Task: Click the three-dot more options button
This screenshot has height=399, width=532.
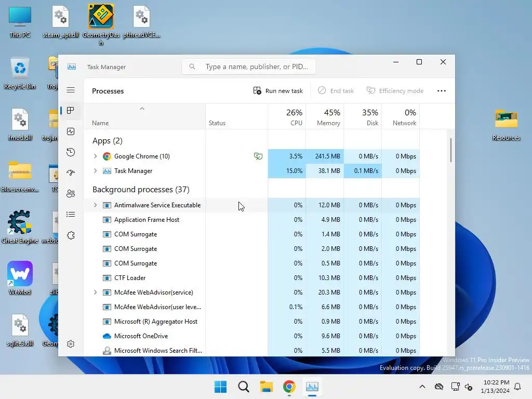Action: [442, 90]
